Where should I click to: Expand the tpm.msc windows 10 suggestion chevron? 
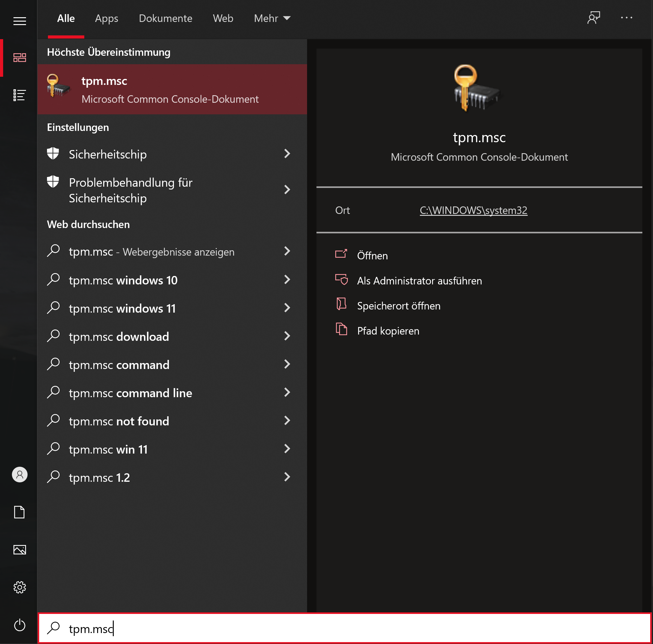287,280
